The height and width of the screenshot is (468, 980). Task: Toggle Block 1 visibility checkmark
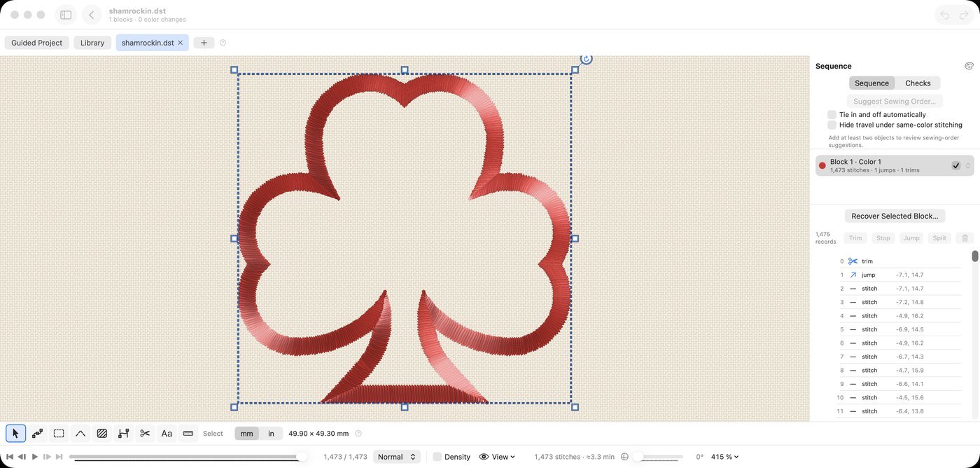[x=955, y=165]
